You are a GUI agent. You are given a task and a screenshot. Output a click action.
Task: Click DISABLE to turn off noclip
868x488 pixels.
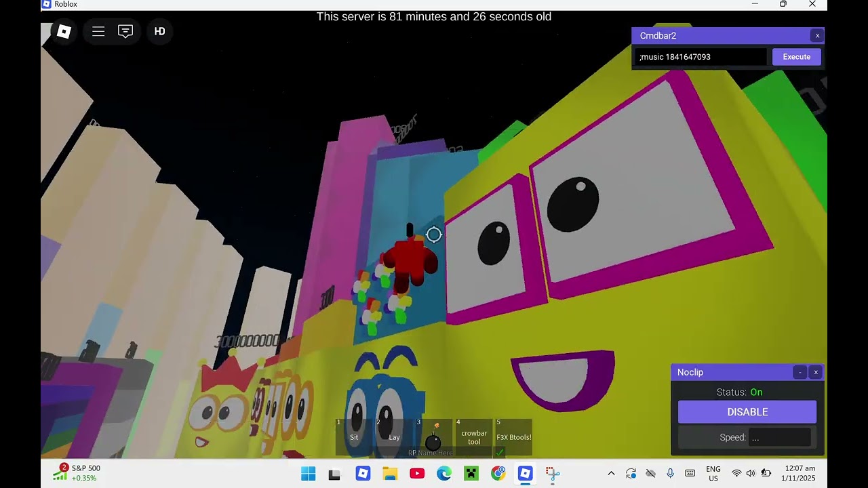(x=747, y=412)
